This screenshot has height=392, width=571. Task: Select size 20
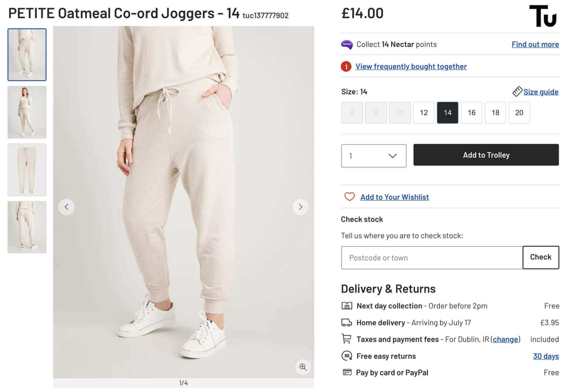coord(519,113)
